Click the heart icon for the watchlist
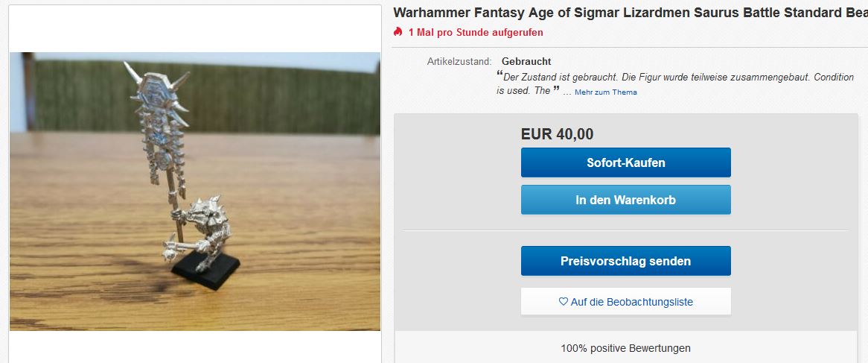This screenshot has height=363, width=868. (563, 302)
